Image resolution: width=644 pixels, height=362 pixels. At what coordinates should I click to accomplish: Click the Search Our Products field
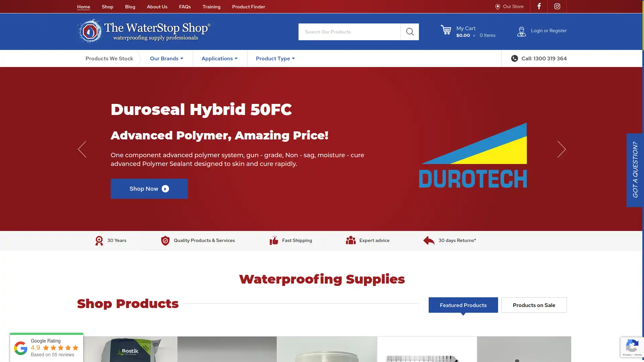pos(349,32)
